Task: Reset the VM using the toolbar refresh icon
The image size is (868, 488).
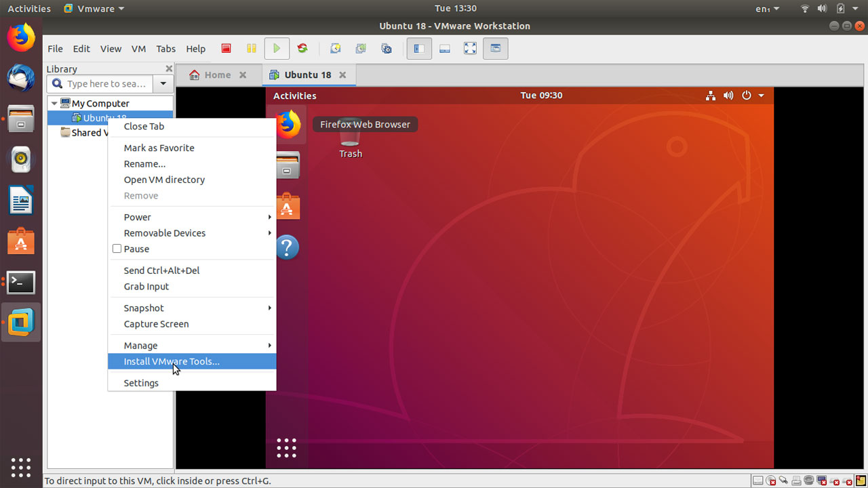Action: pyautogui.click(x=302, y=48)
